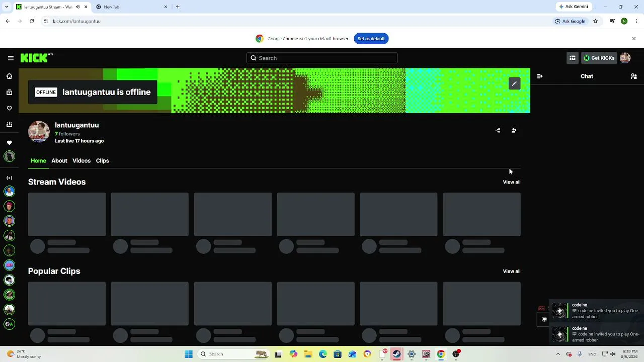Open Chrome media controls icon
This screenshot has width=644, height=362.
[x=612, y=21]
